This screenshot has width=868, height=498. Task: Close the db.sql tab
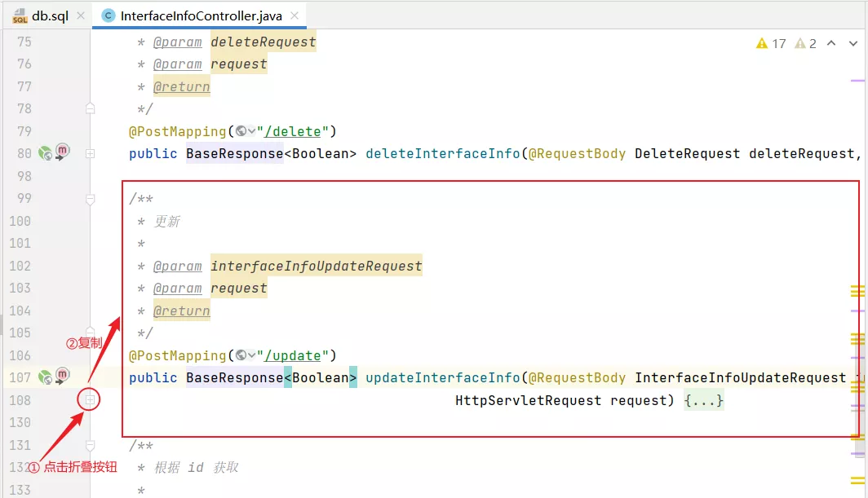click(81, 15)
